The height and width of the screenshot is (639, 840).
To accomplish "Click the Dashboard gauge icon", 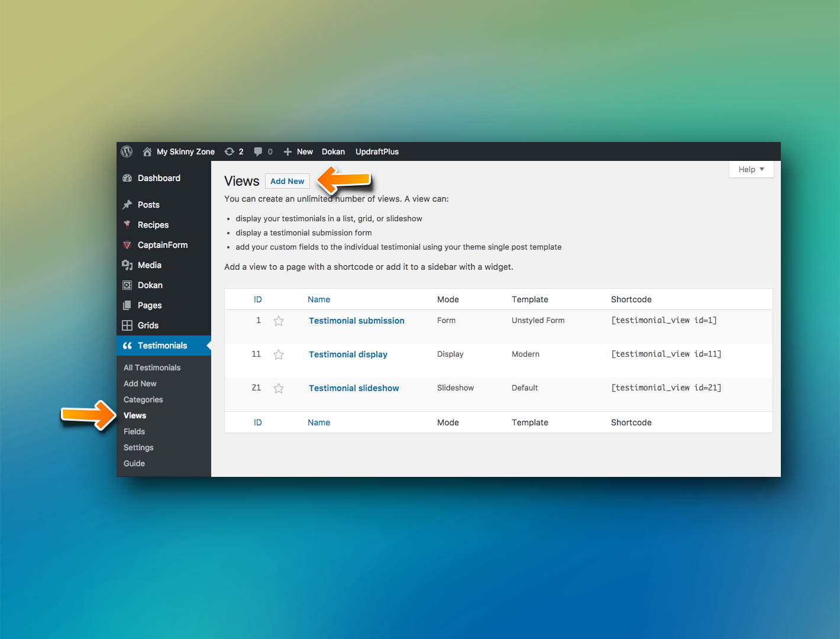I will point(127,178).
